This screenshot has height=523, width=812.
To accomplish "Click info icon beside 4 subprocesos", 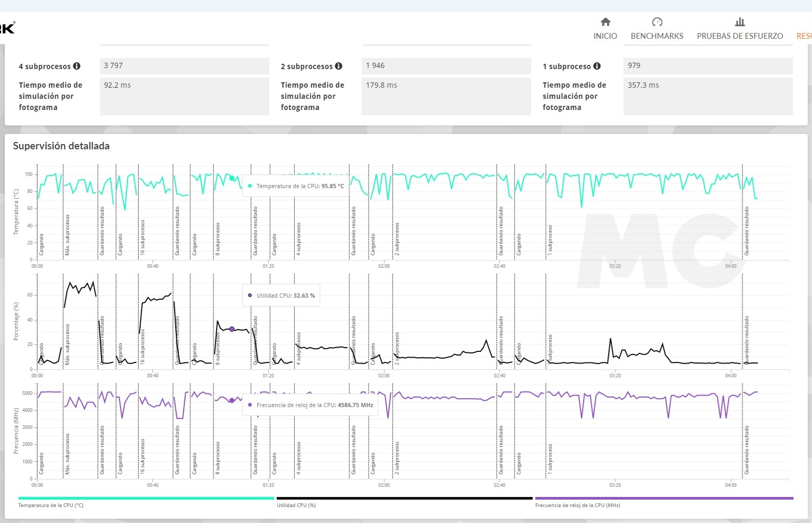I will coord(76,66).
